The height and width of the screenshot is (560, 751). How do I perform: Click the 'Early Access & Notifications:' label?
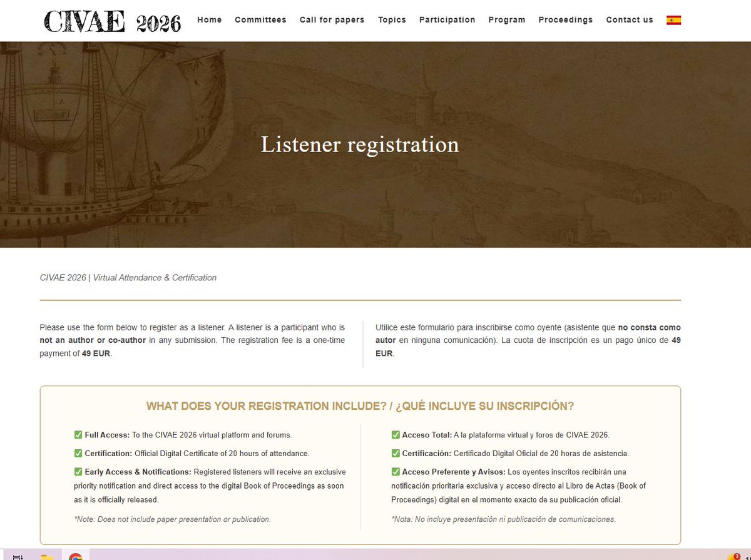click(x=138, y=472)
